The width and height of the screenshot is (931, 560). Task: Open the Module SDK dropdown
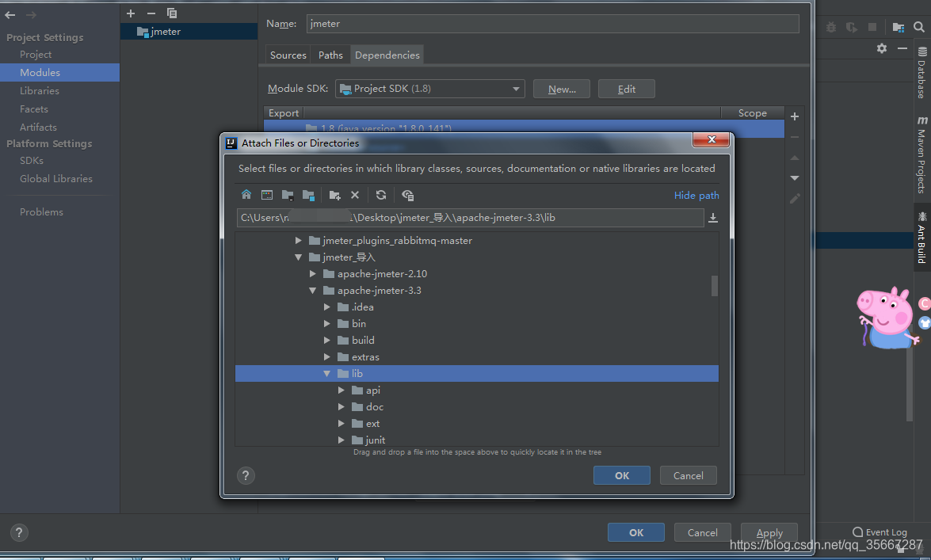(x=430, y=89)
